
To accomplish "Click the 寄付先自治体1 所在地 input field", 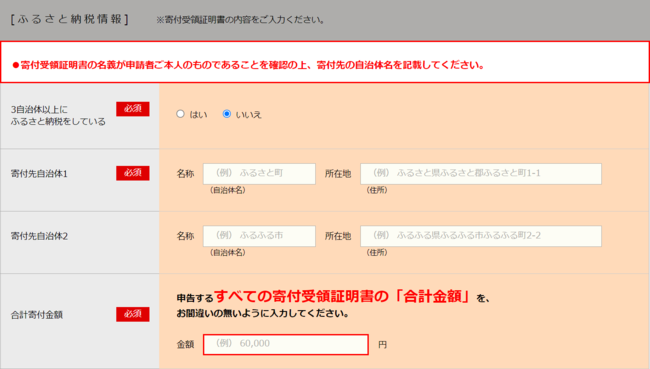I will coord(481,174).
